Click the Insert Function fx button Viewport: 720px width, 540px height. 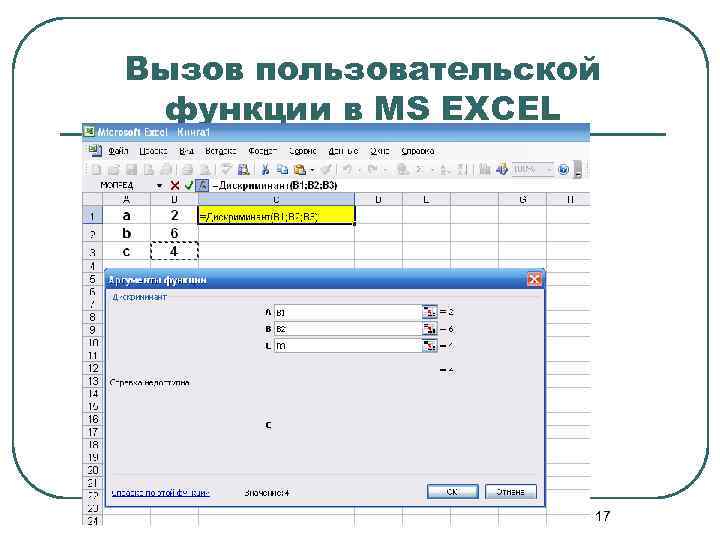tap(202, 186)
